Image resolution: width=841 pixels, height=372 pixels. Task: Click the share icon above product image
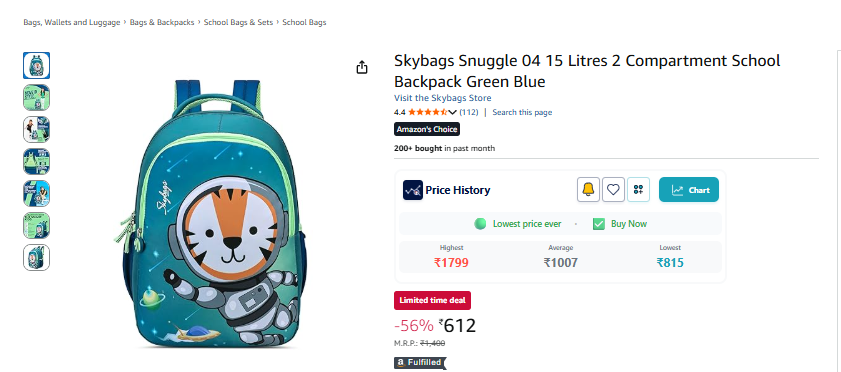(362, 68)
